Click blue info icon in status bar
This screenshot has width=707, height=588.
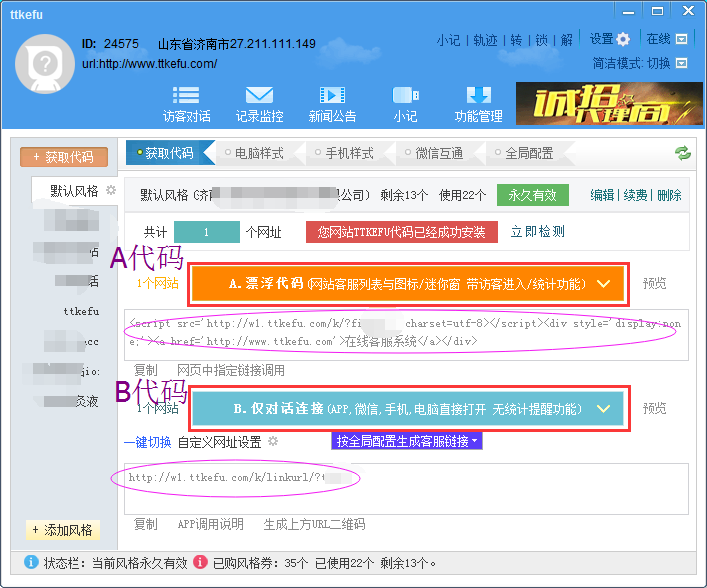(x=31, y=562)
